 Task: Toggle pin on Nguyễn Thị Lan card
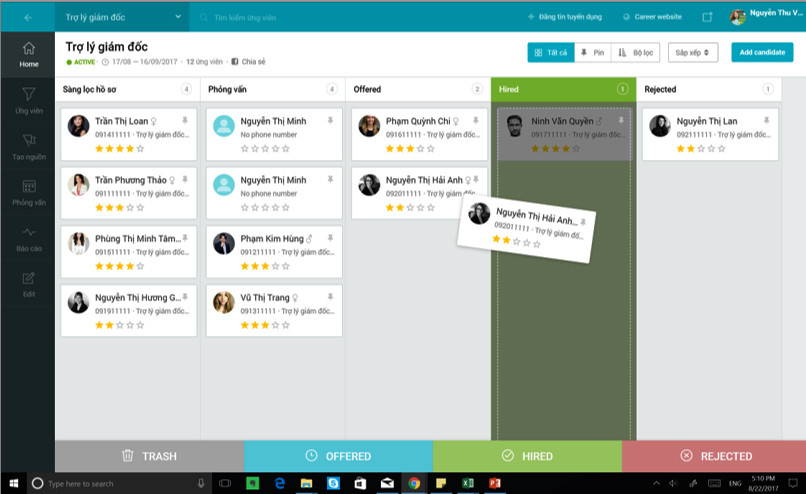pos(765,120)
